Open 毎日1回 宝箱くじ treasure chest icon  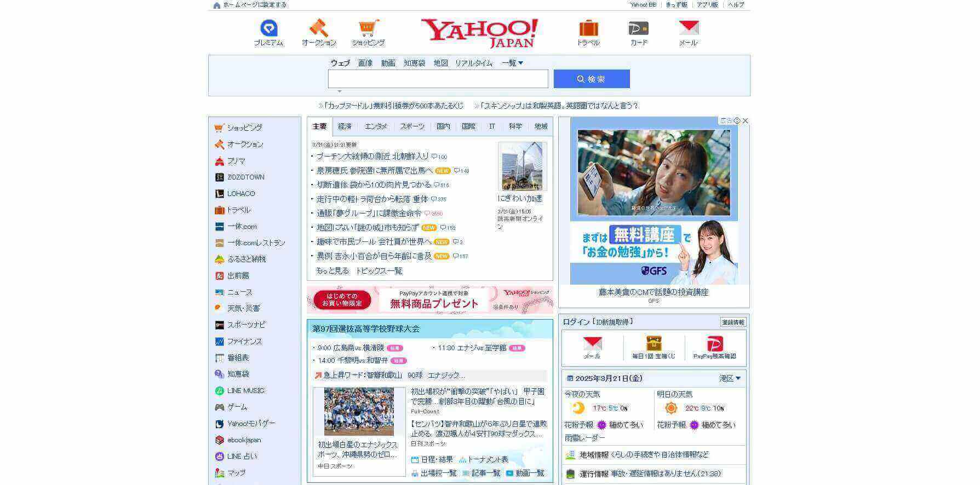tap(654, 344)
